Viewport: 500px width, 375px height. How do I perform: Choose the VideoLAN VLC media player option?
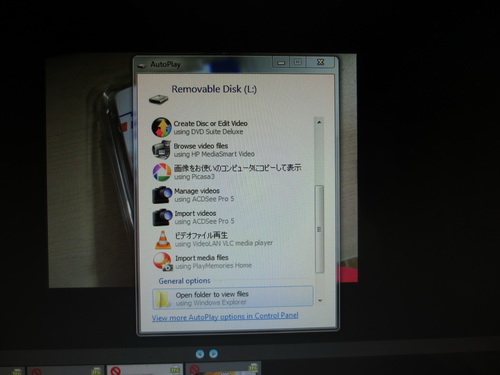[233, 239]
